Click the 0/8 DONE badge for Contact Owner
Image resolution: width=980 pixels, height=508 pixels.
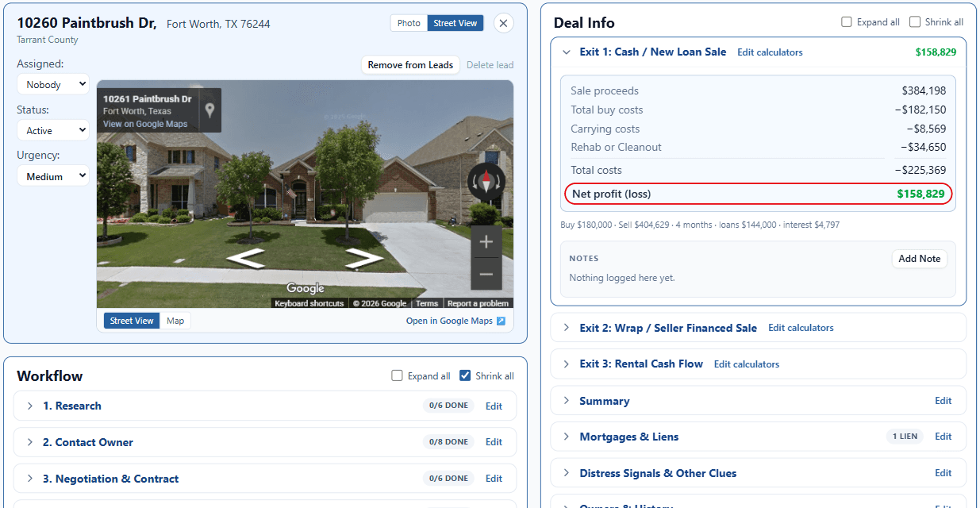pos(448,442)
